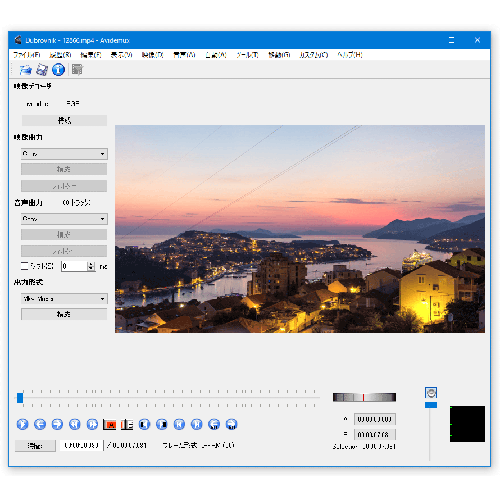This screenshot has width=500, height=500.
Task: Click the blue timeline seek slider handle
Action: coord(20,398)
